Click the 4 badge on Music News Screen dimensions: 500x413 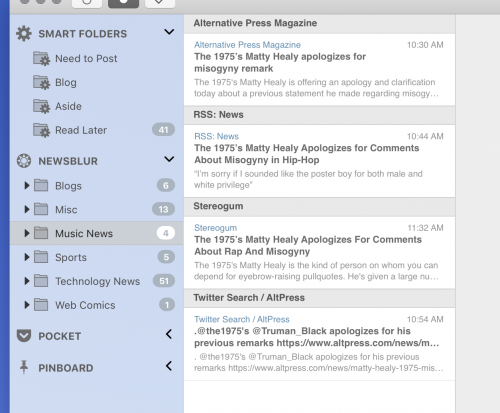pos(166,233)
